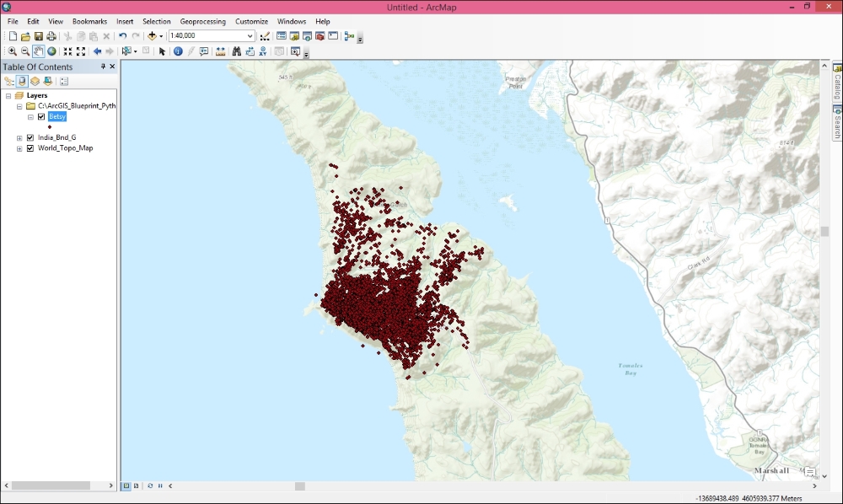Screen dimensions: 843x504
Task: Click the map's horizontal scrollbar thumb
Action: coord(299,486)
